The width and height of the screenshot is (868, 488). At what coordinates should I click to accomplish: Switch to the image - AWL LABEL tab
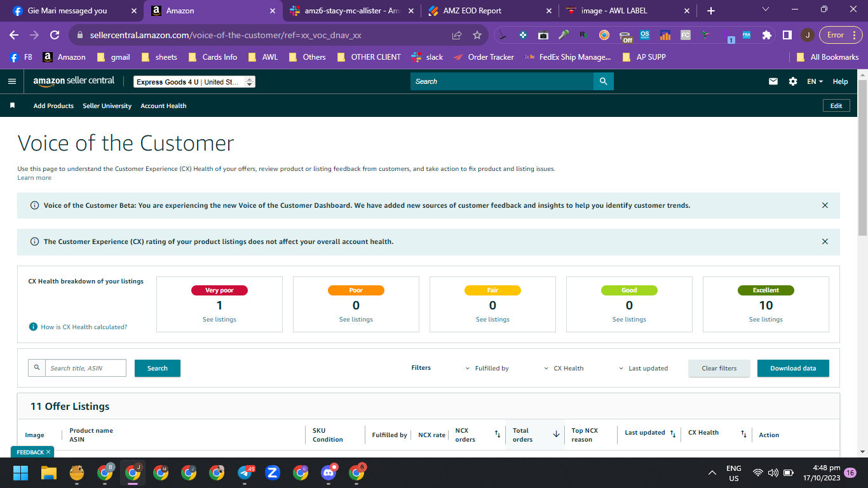(628, 11)
